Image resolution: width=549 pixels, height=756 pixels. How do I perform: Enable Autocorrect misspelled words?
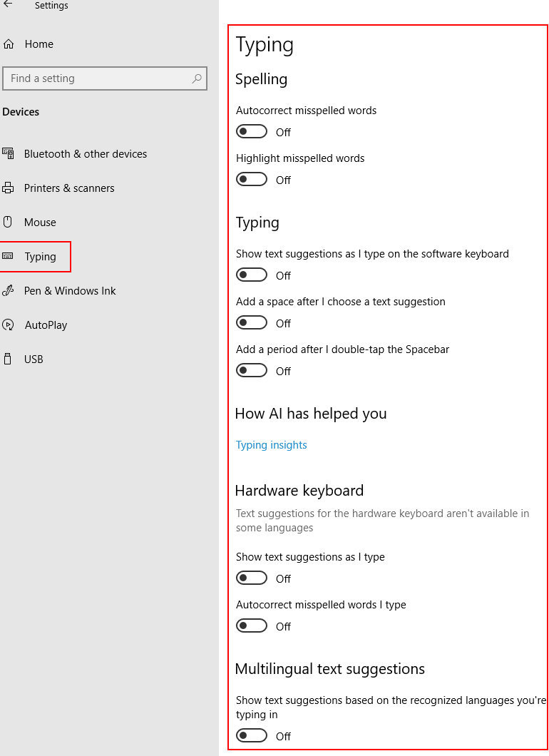(251, 131)
